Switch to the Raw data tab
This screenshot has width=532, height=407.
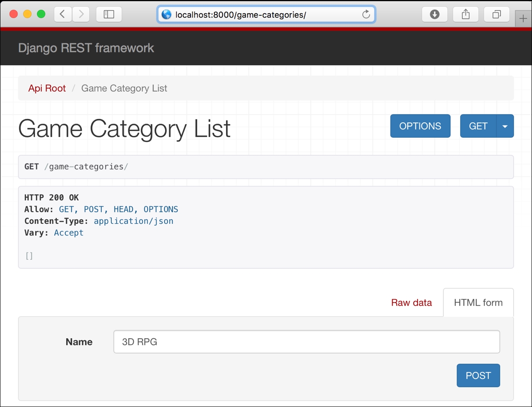pos(411,303)
